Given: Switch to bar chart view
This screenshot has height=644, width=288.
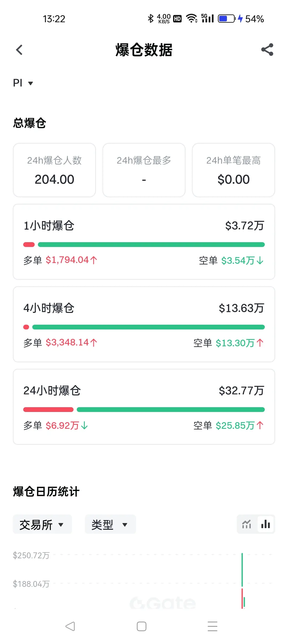Looking at the screenshot, I should 266,524.
